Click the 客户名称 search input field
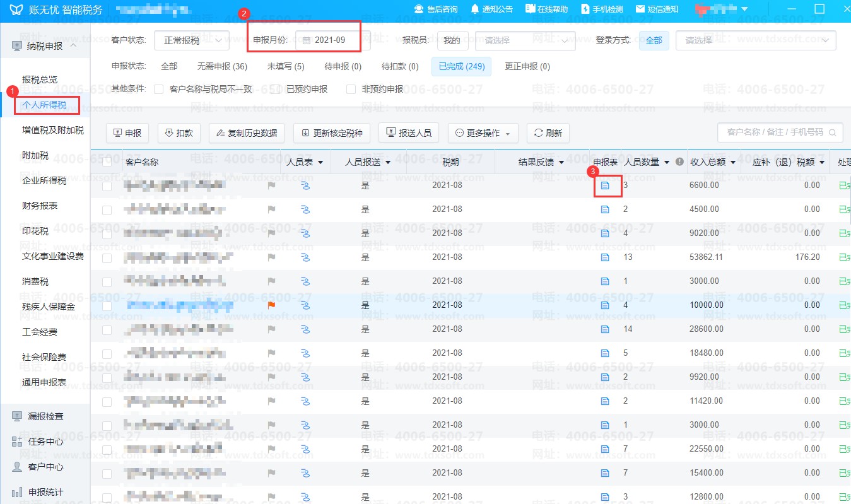Viewport: 851px width, 504px height. coord(775,132)
